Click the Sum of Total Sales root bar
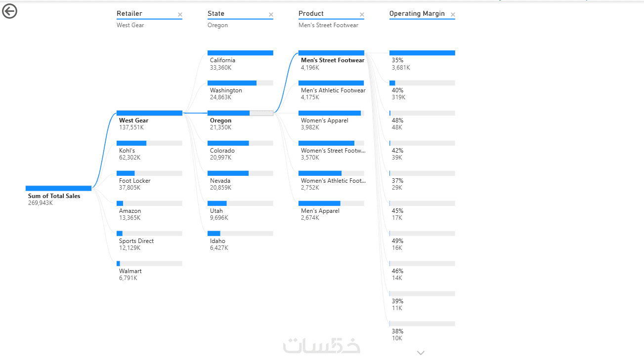 (58, 188)
